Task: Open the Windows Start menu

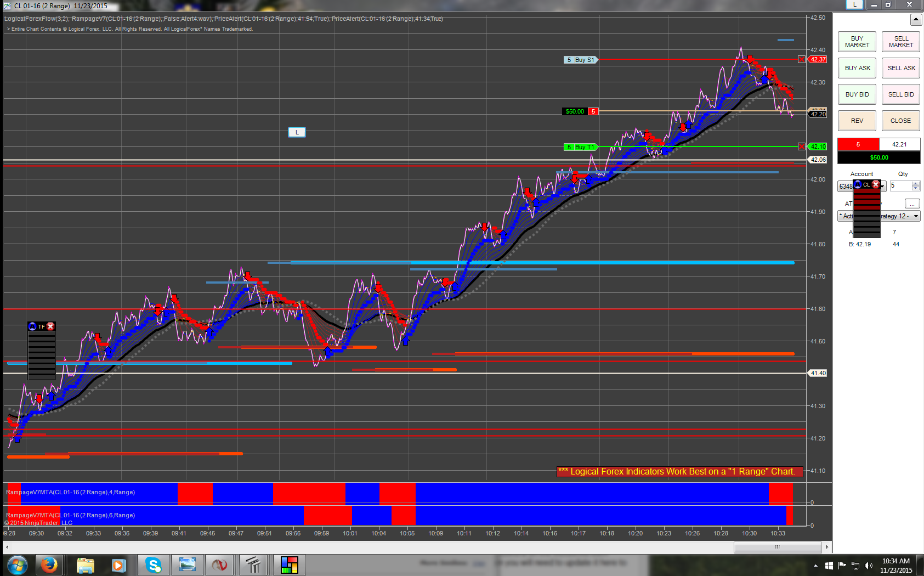Action: click(x=18, y=564)
